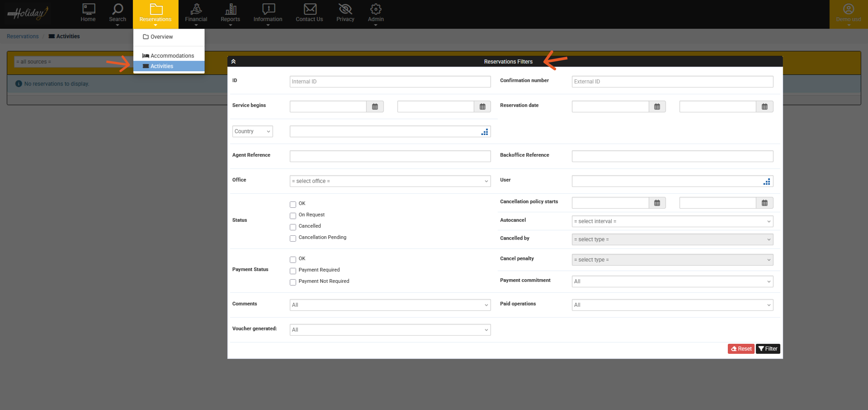Screen dimensions: 868x410
Task: Click the black Filter button
Action: click(x=768, y=349)
